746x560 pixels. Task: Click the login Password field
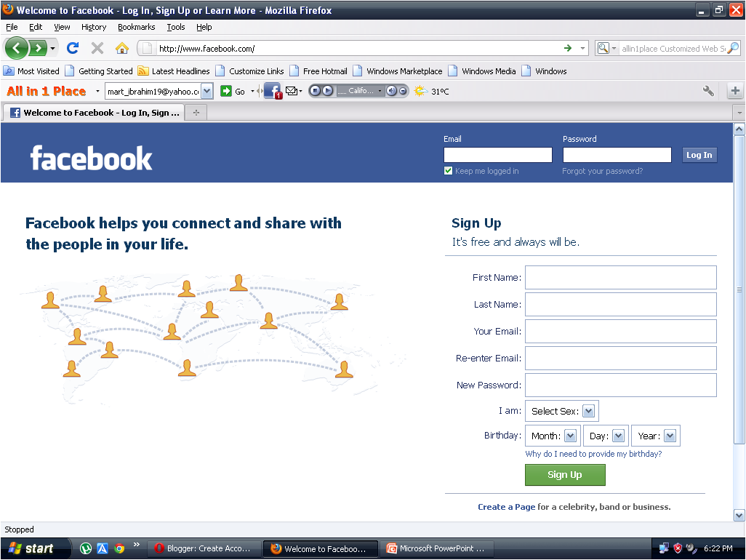click(x=617, y=155)
